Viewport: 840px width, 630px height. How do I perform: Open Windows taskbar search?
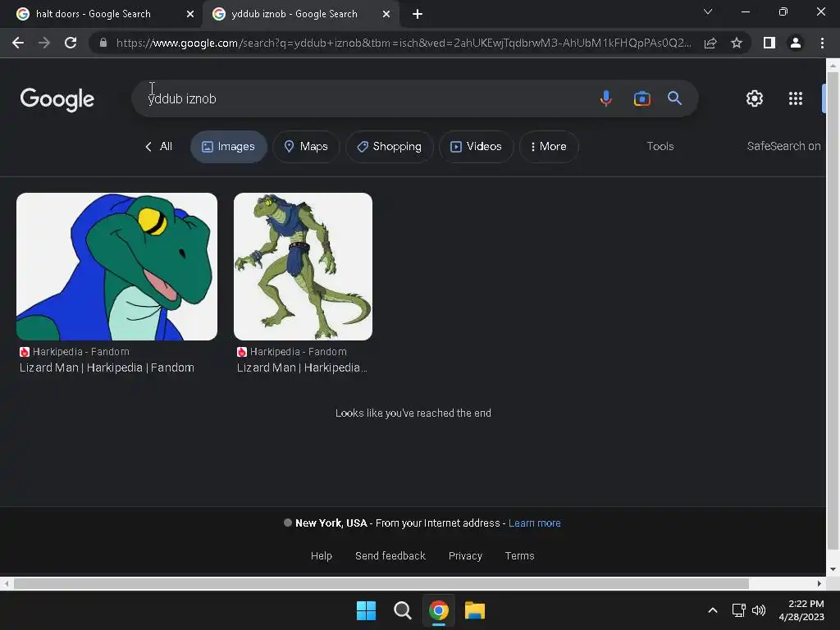click(x=402, y=610)
